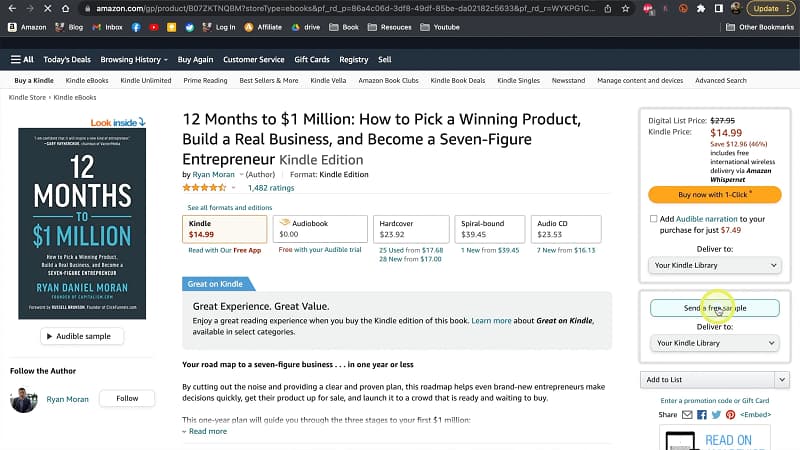
Task: Follow the author Ryan Moran
Action: coord(127,398)
